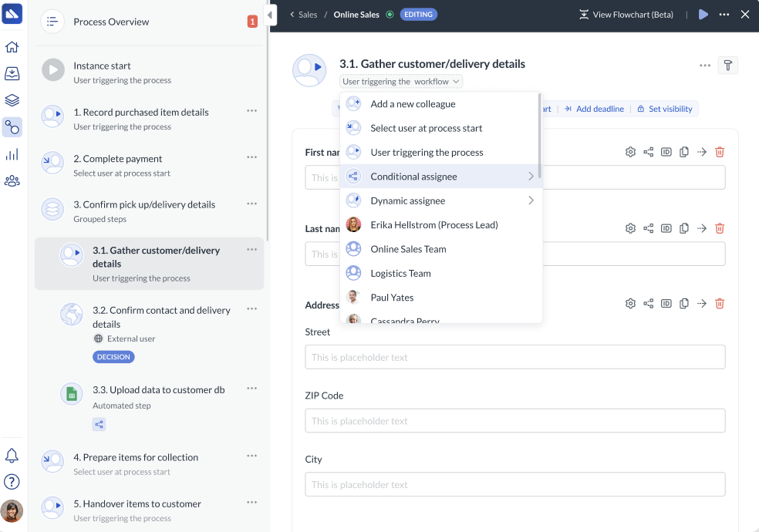The image size is (759, 532).
Task: Open View Flowchart (Beta)
Action: tap(626, 15)
